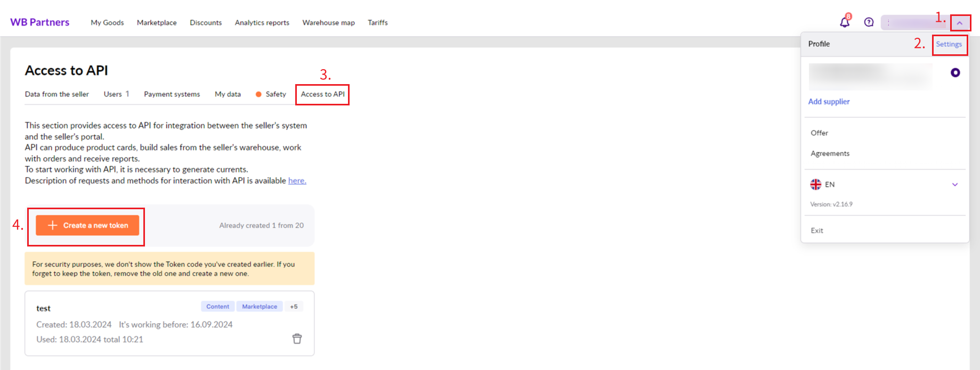Open the help question mark icon
The height and width of the screenshot is (370, 980).
click(x=869, y=22)
